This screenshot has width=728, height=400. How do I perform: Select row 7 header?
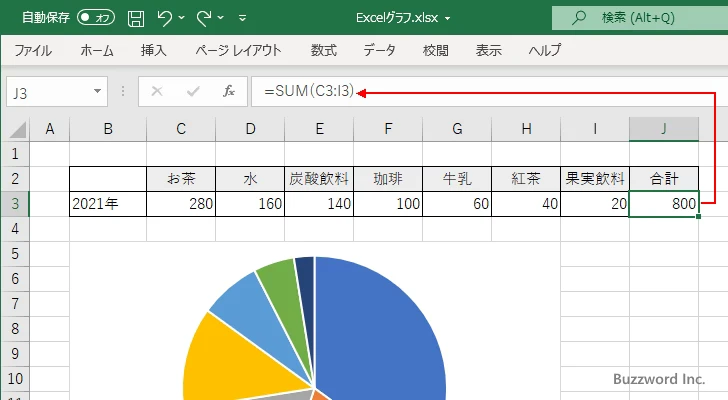tap(15, 304)
